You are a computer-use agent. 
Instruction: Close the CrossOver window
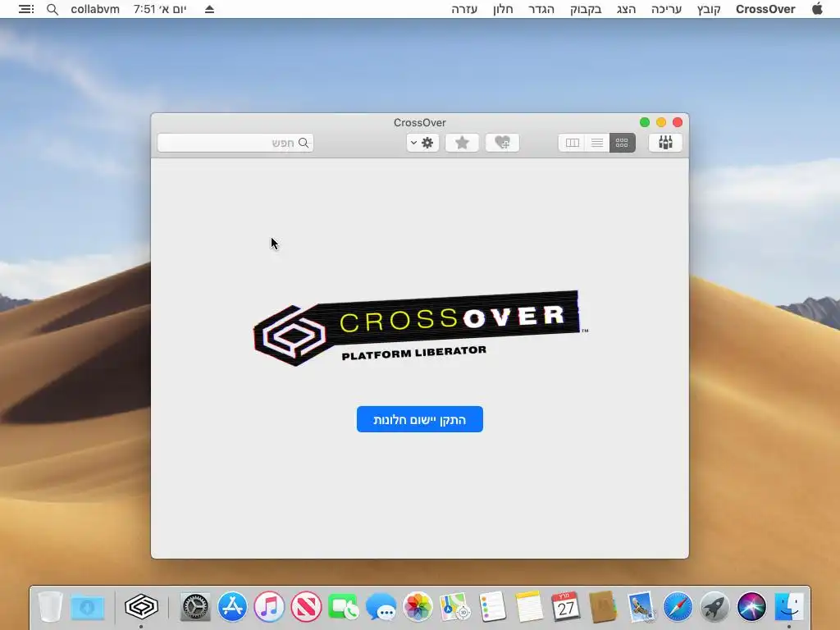(677, 122)
